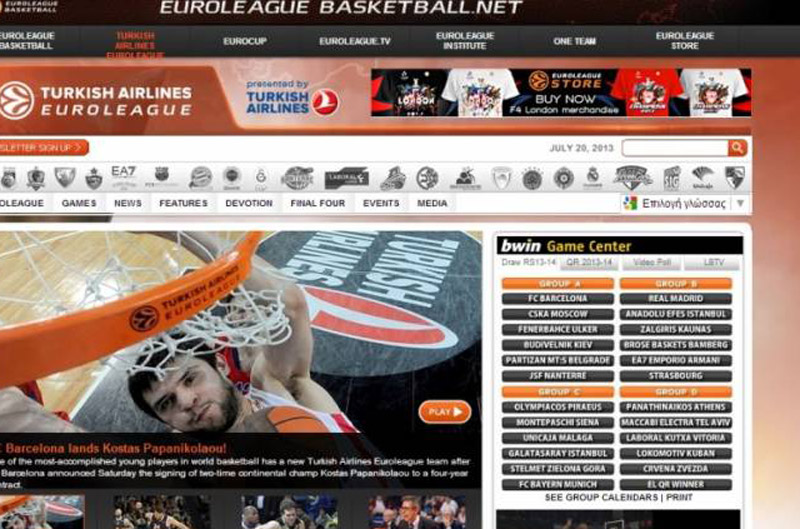Image resolution: width=800 pixels, height=529 pixels.
Task: Click the Google Translate colored icon
Action: 631,204
